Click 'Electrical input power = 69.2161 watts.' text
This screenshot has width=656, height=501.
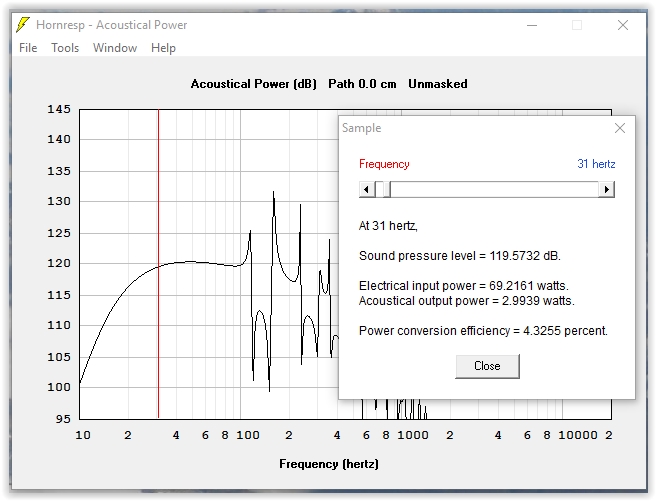point(464,286)
